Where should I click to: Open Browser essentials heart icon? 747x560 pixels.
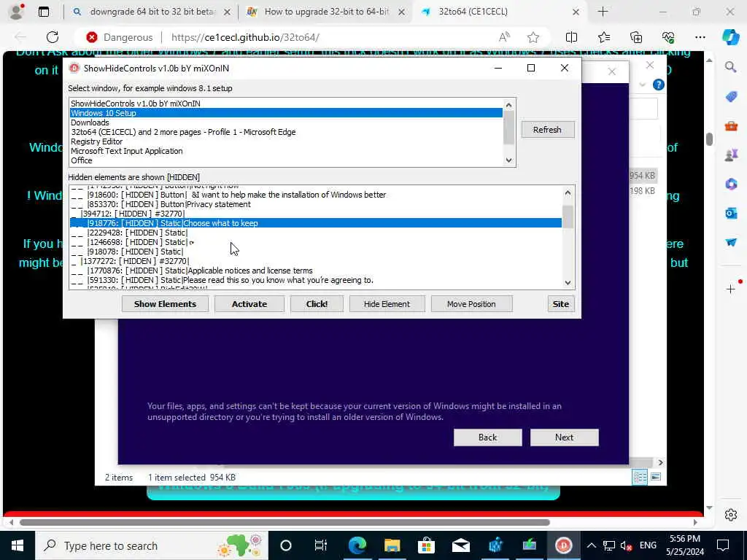[x=668, y=37]
